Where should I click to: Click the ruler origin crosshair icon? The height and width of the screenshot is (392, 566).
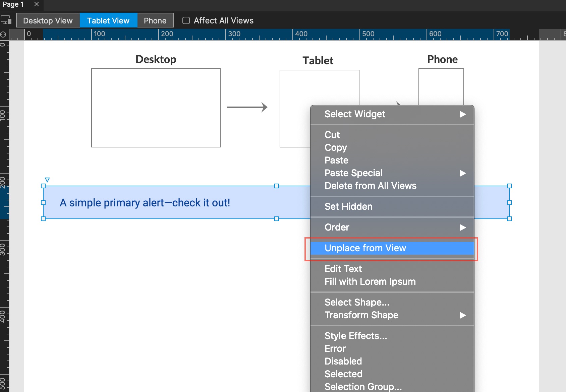3,34
